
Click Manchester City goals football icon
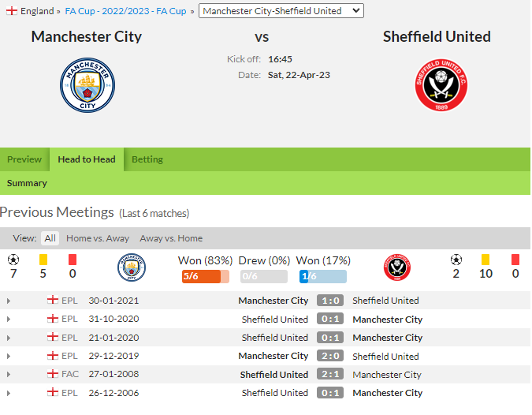point(13,260)
